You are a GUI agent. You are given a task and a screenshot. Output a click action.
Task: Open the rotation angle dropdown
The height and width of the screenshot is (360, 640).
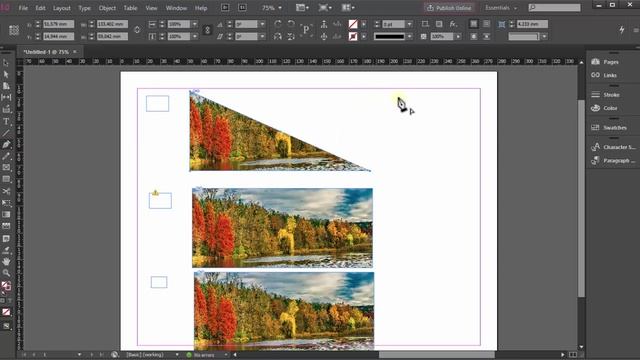tap(262, 24)
